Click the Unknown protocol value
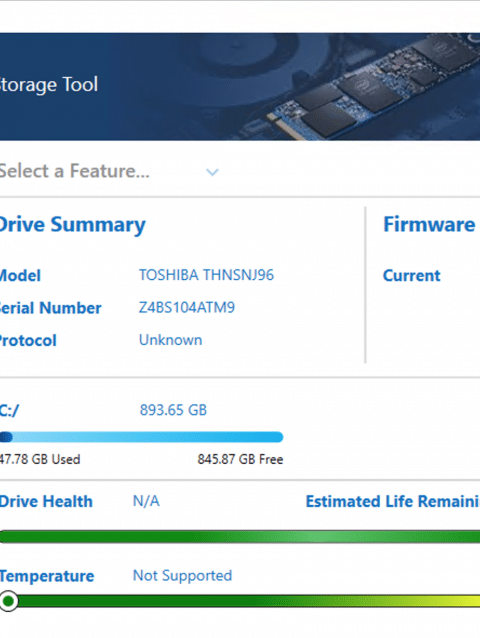This screenshot has height=638, width=480. point(170,340)
